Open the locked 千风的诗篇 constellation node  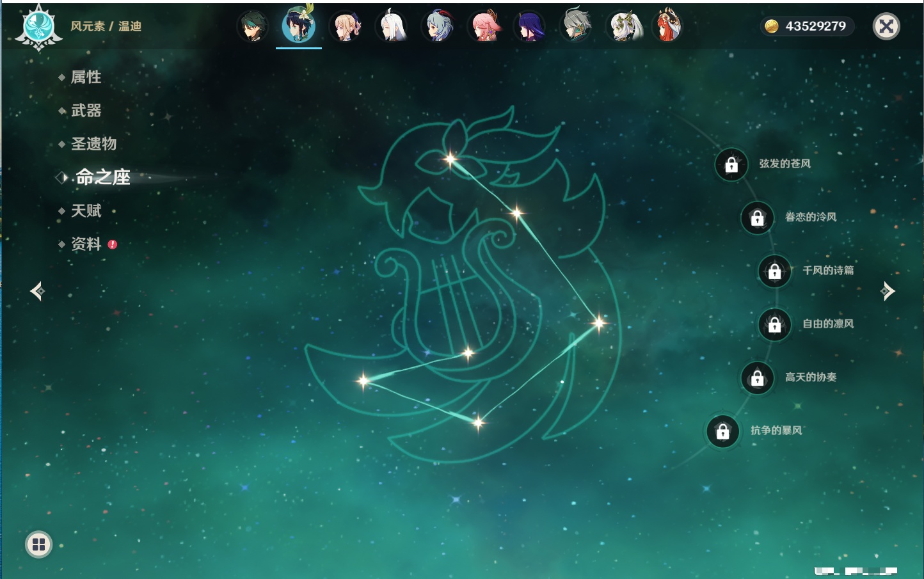coord(775,271)
